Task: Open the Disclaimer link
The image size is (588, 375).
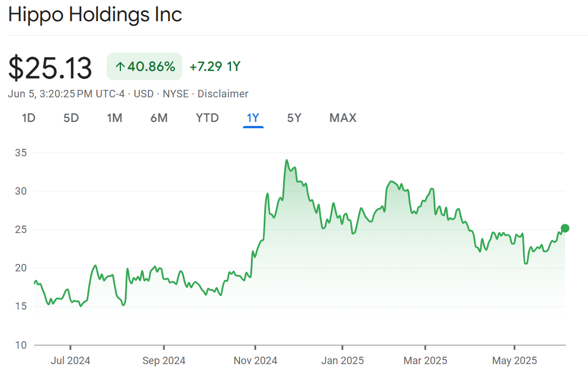Action: [223, 94]
